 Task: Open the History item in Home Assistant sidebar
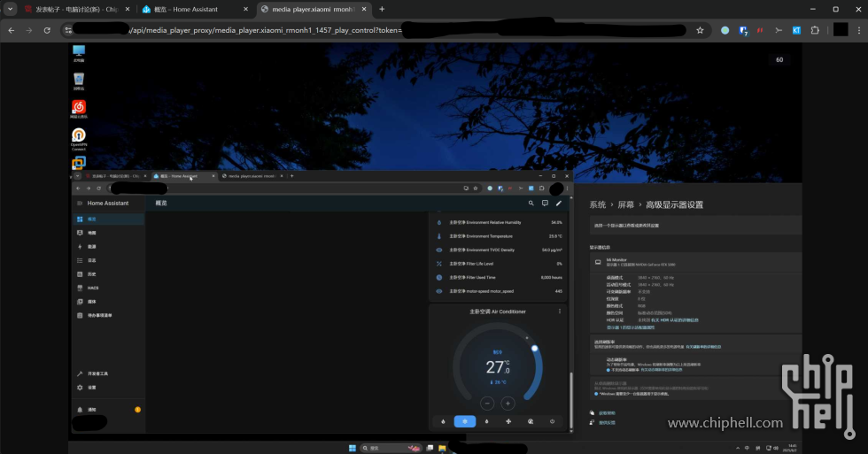pyautogui.click(x=108, y=274)
